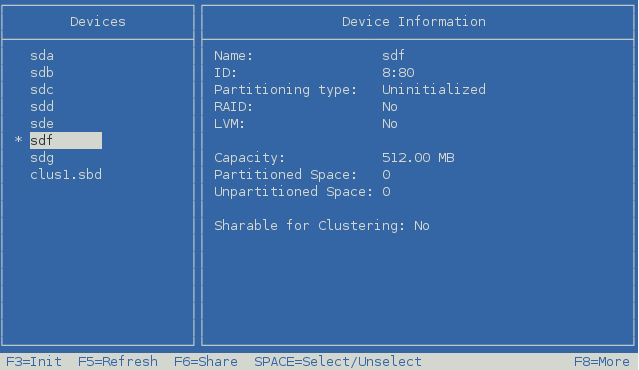Open F8=More options

(x=602, y=361)
